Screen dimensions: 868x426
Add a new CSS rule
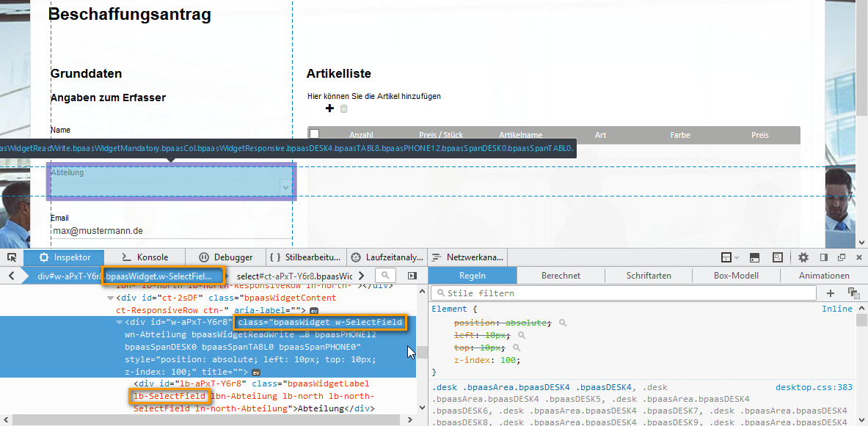[831, 293]
